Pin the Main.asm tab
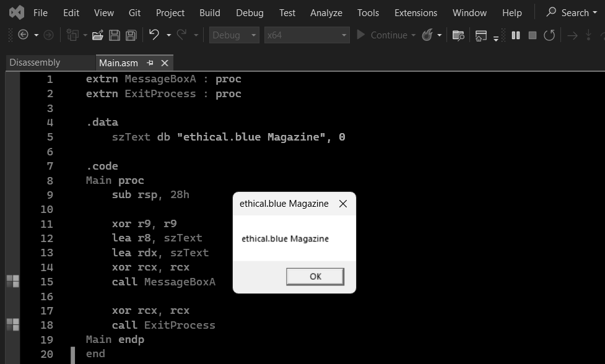The image size is (605, 364). [x=150, y=63]
